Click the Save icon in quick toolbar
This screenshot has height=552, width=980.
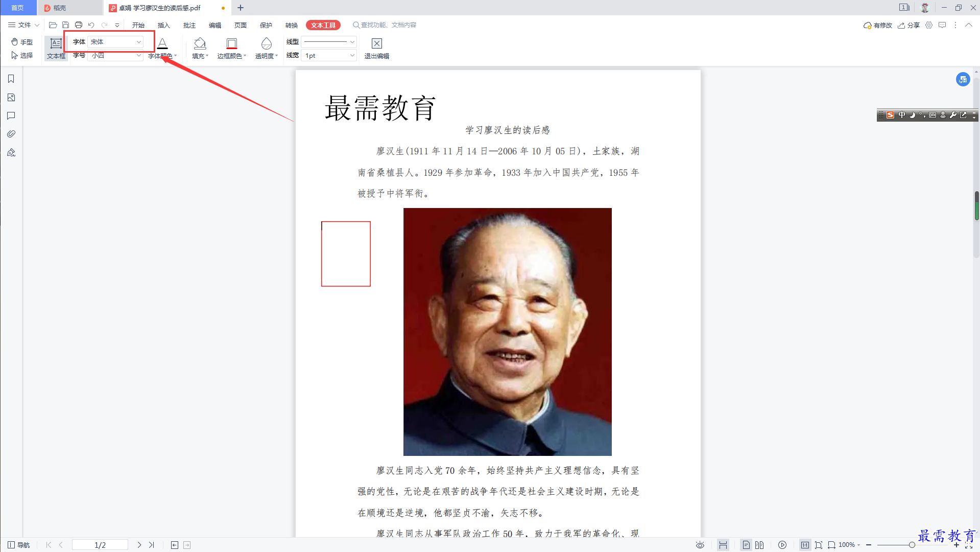(65, 25)
